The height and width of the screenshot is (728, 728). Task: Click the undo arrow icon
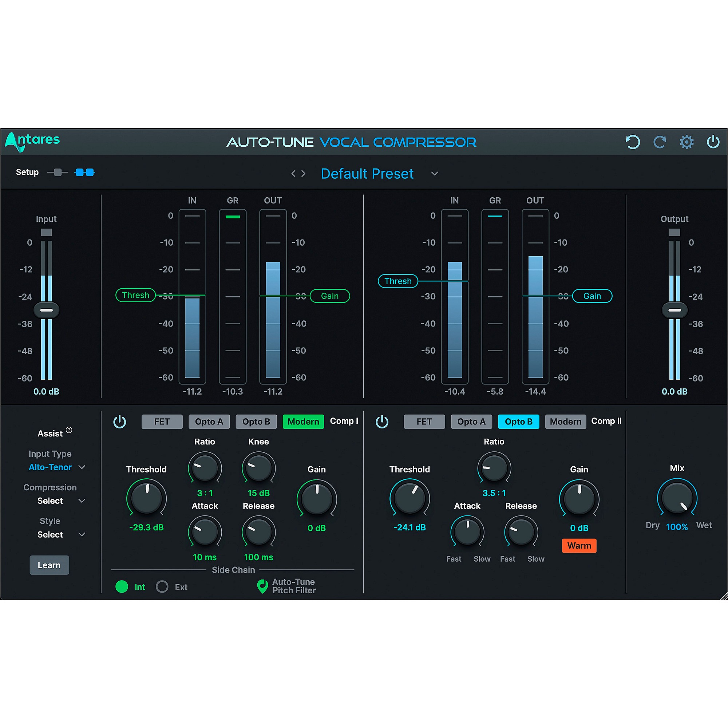coord(633,142)
